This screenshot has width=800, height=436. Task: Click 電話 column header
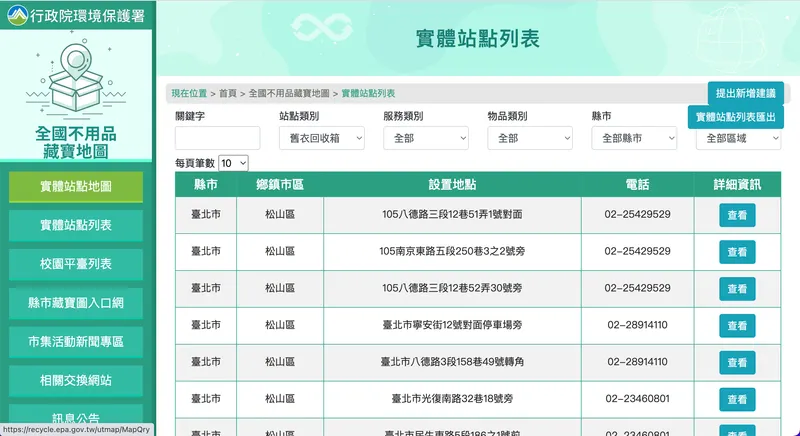point(637,185)
